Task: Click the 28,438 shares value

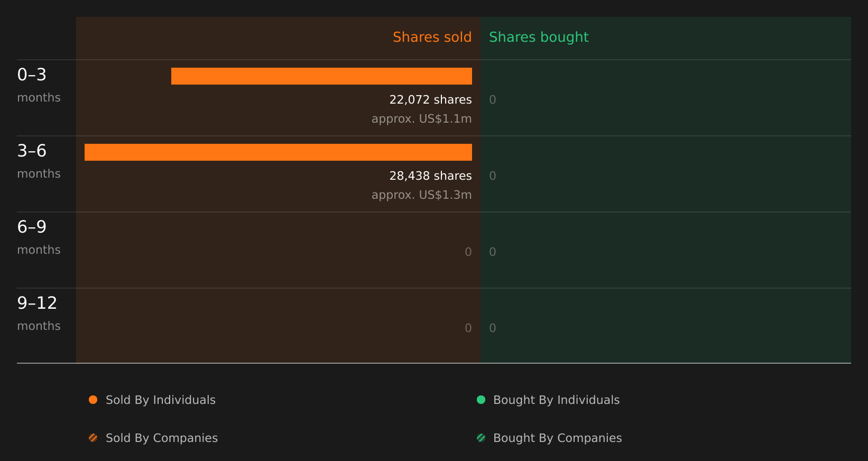Action: (430, 176)
